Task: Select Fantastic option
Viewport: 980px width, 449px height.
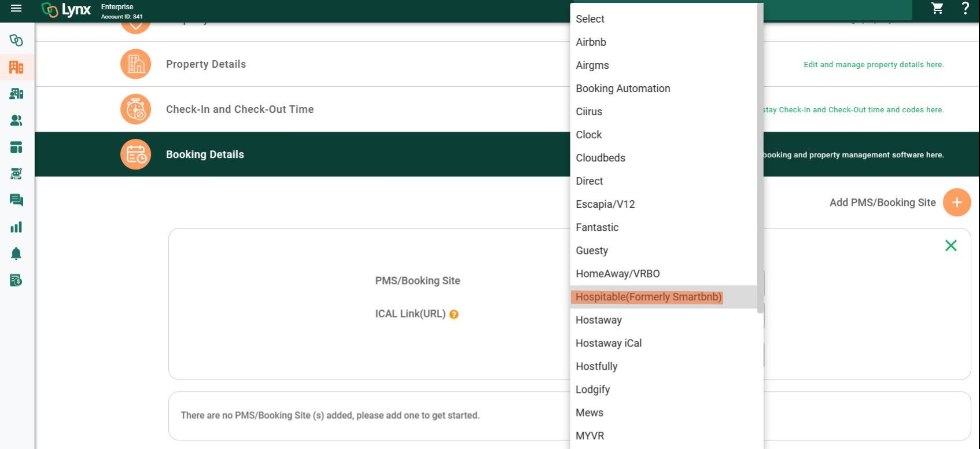Action: click(x=664, y=227)
